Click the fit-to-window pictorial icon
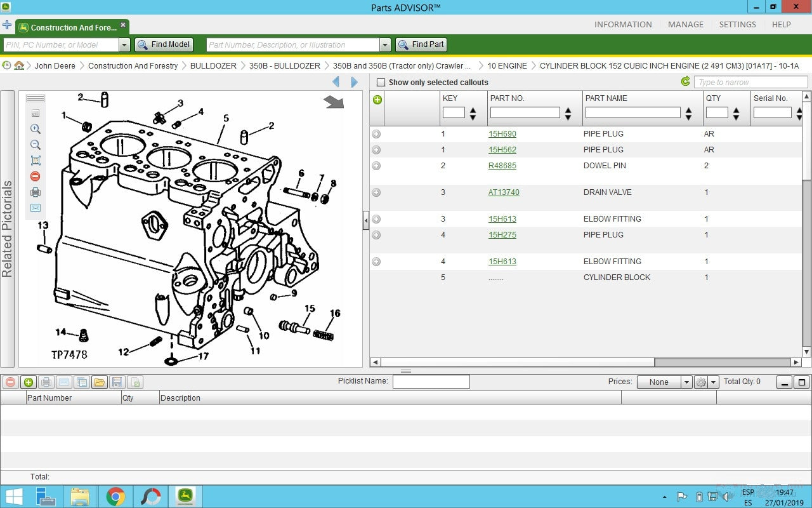Image resolution: width=812 pixels, height=508 pixels. tap(36, 161)
